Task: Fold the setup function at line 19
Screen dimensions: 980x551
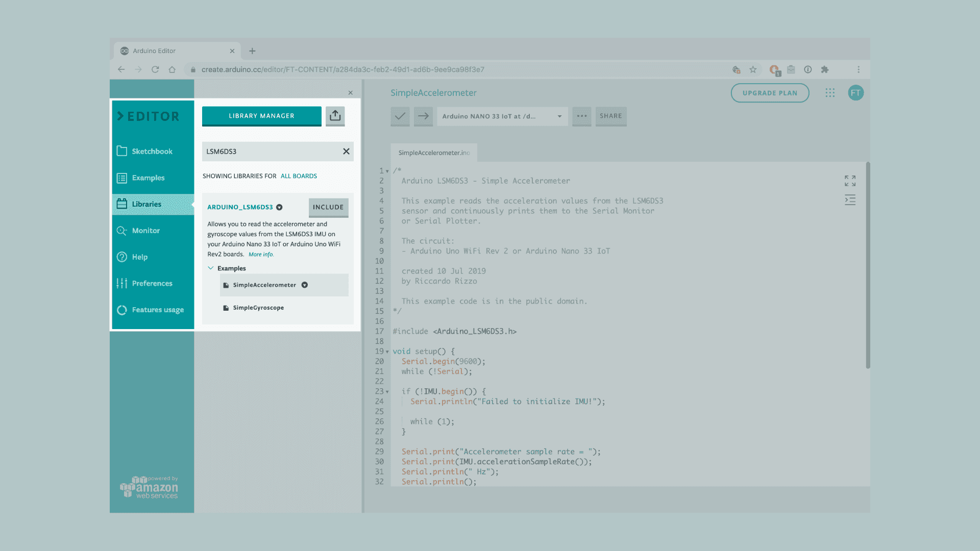Action: click(x=387, y=352)
